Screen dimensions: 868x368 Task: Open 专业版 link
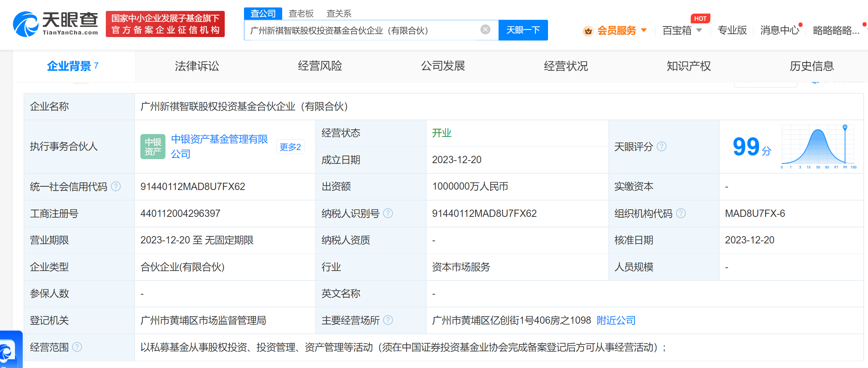pos(732,30)
